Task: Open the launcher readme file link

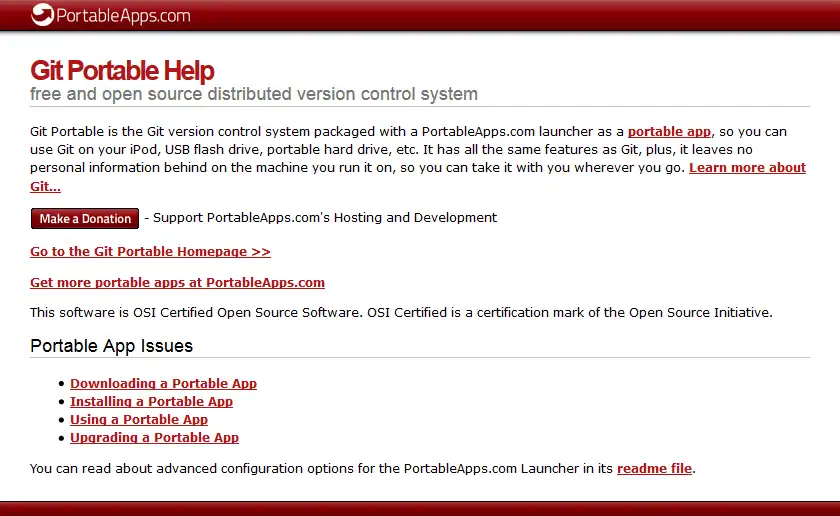Action: point(654,469)
